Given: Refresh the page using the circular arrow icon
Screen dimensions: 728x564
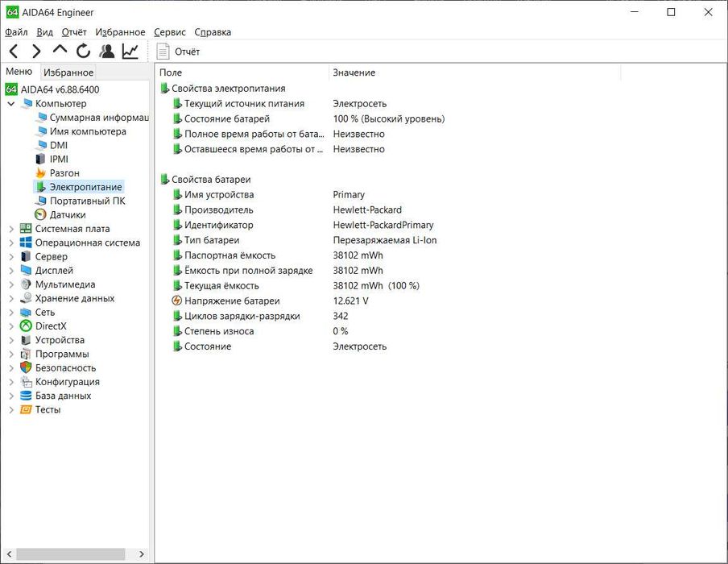Looking at the screenshot, I should pyautogui.click(x=84, y=51).
